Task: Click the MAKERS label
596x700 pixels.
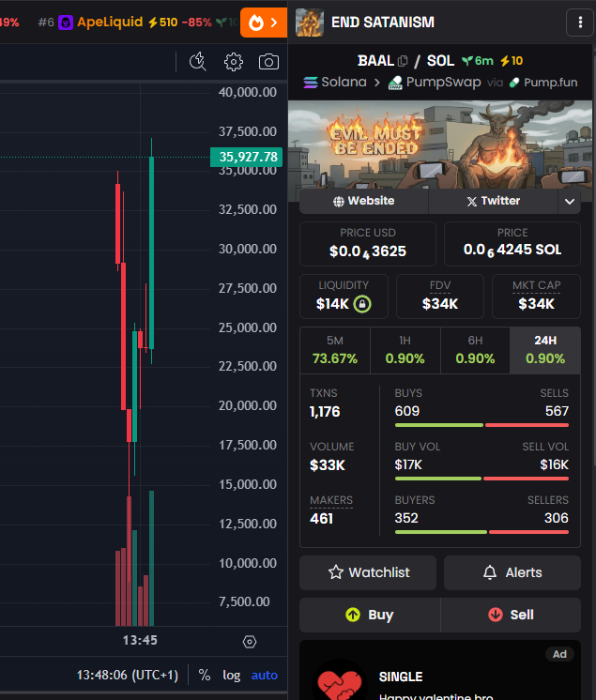Action: [331, 500]
